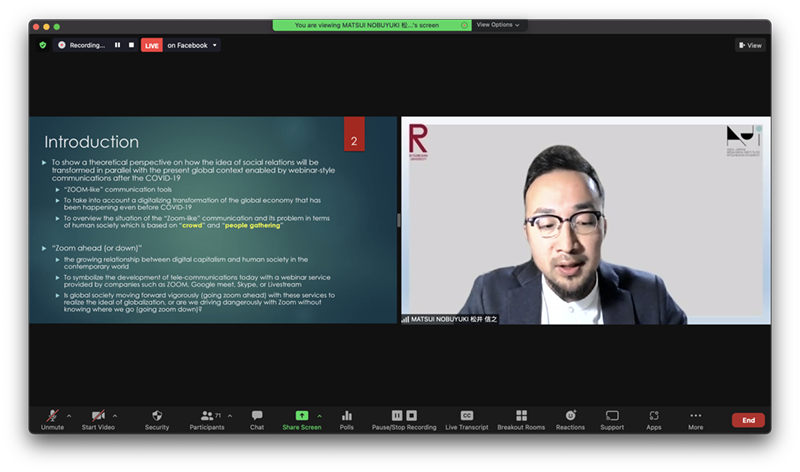Image resolution: width=800 pixels, height=472 pixels.
Task: Start Video from the camera button
Action: click(98, 417)
